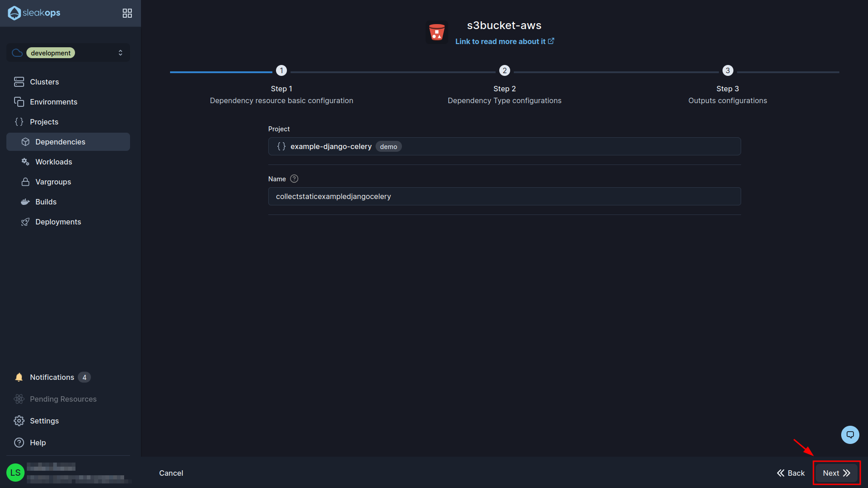Screen dimensions: 868x488
Task: Click the S3 bucket icon
Action: [437, 32]
